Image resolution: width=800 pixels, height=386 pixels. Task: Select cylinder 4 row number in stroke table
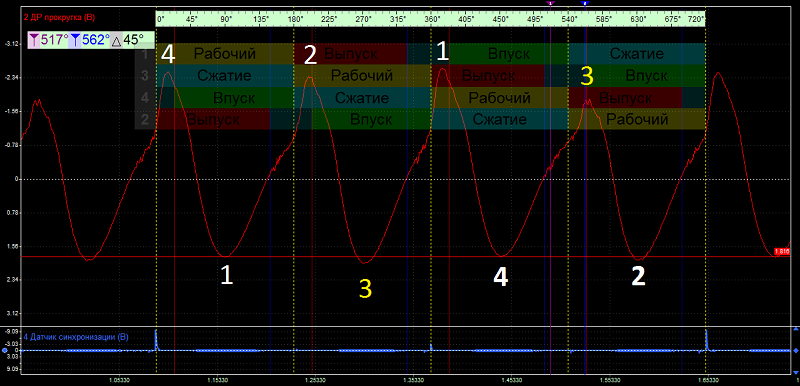click(x=145, y=98)
